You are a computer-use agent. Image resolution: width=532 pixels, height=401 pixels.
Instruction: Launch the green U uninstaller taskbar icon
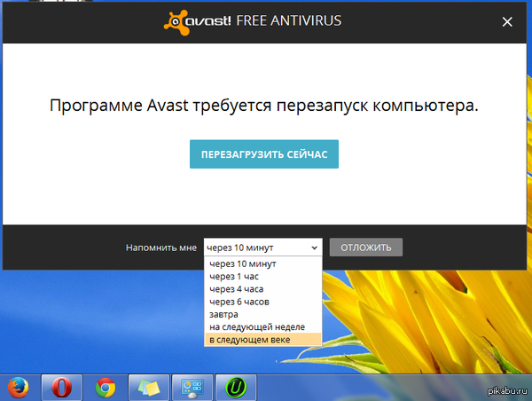pos(235,387)
